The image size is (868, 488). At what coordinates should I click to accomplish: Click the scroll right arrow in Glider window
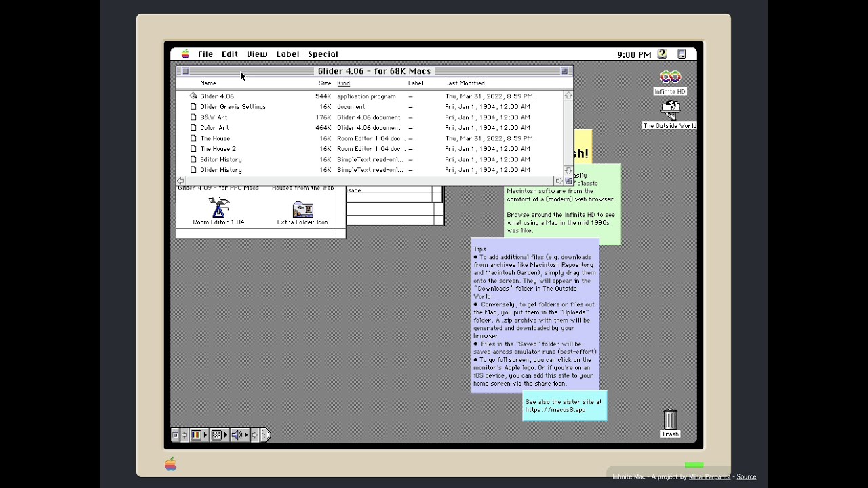pyautogui.click(x=558, y=181)
